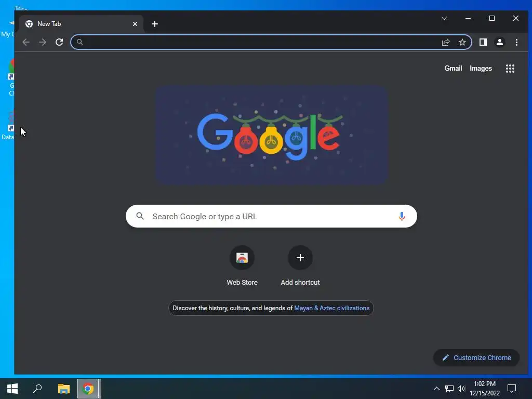Go back using the back arrow
Viewport: 532px width, 399px height.
pyautogui.click(x=26, y=42)
